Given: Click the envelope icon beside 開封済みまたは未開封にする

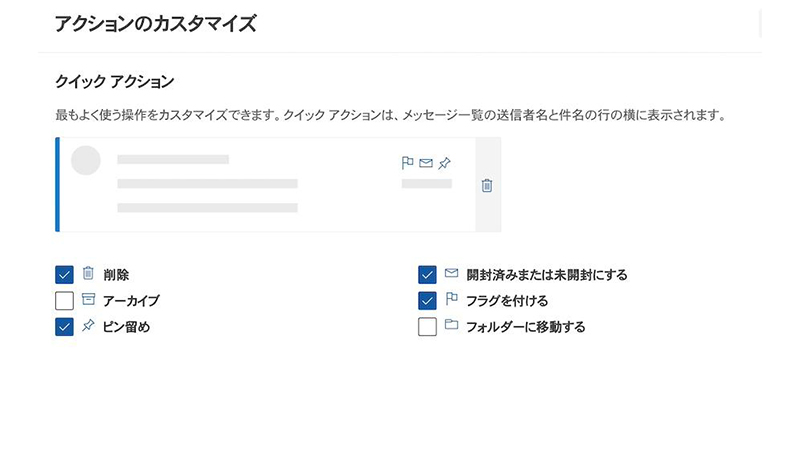Looking at the screenshot, I should pyautogui.click(x=451, y=274).
